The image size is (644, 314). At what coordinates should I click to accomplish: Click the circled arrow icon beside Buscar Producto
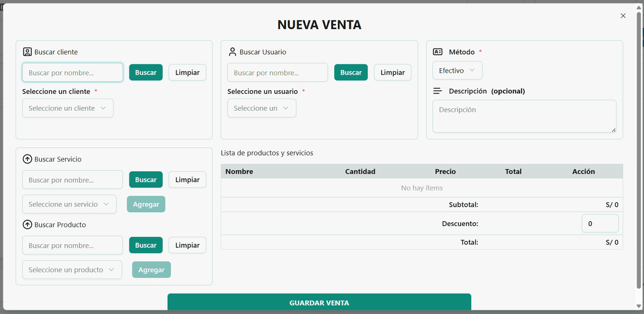(x=27, y=224)
